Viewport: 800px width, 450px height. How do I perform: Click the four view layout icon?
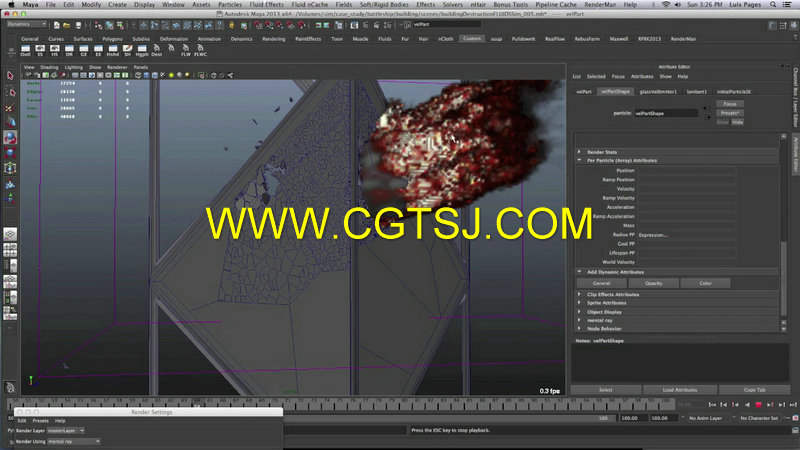click(x=10, y=250)
